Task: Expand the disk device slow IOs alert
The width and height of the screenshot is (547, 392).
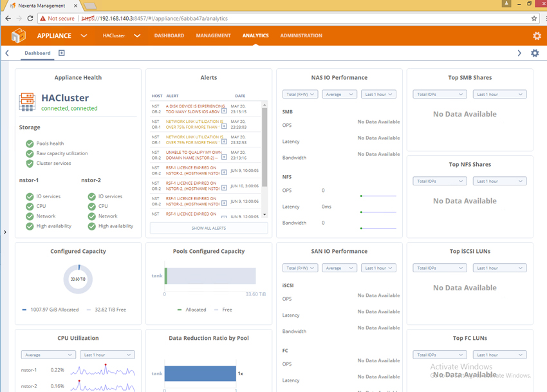Action: pos(224,111)
